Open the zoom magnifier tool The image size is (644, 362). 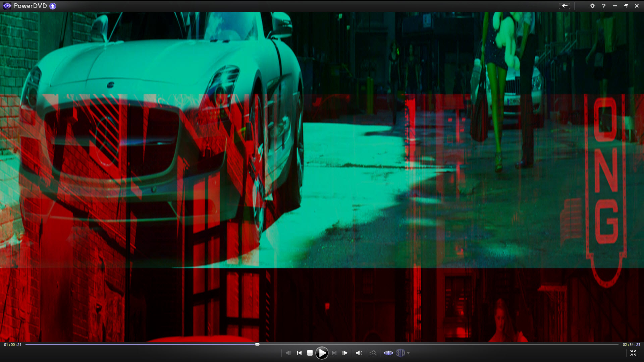click(373, 353)
